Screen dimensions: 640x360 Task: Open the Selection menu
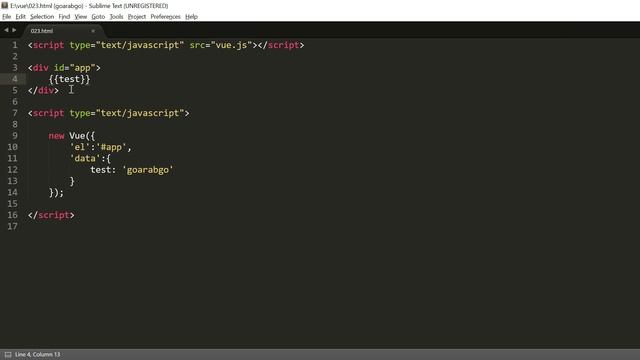(42, 17)
